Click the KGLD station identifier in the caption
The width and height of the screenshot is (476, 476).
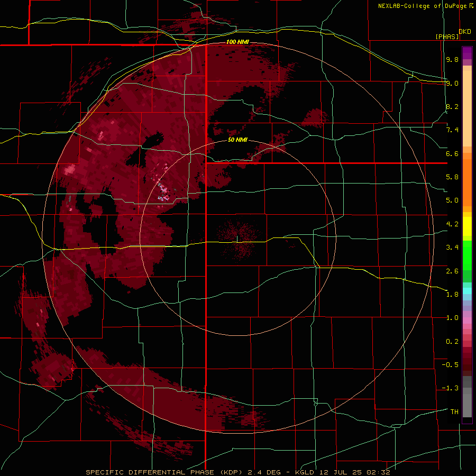[x=306, y=472]
